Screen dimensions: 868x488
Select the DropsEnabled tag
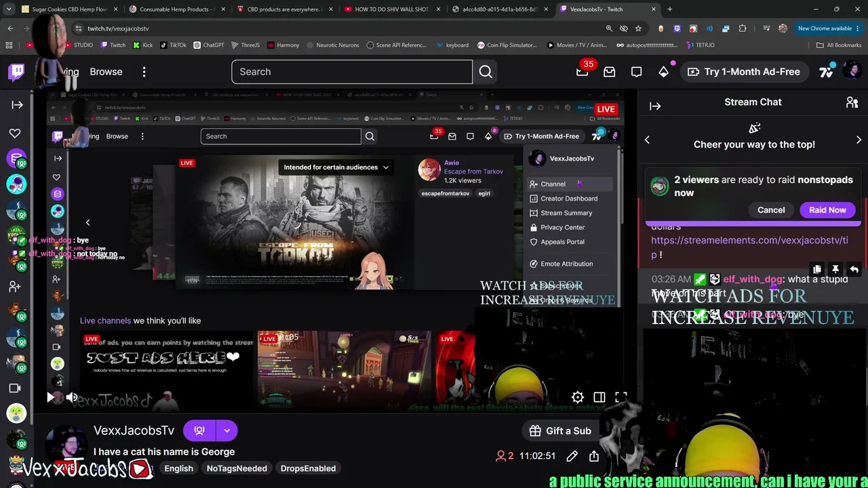click(308, 468)
